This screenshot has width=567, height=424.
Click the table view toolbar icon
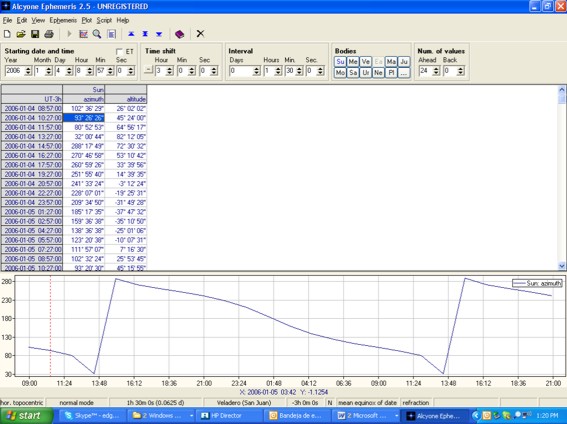pos(111,34)
